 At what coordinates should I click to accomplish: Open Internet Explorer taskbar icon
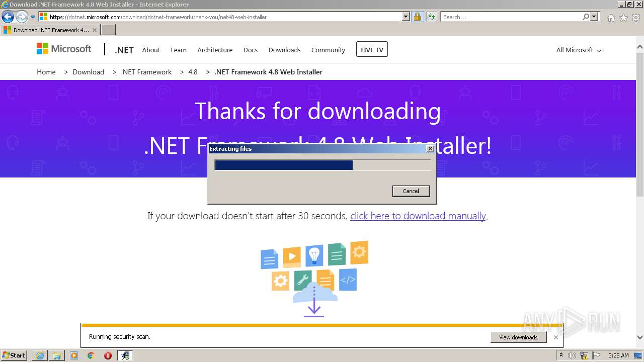point(40,355)
